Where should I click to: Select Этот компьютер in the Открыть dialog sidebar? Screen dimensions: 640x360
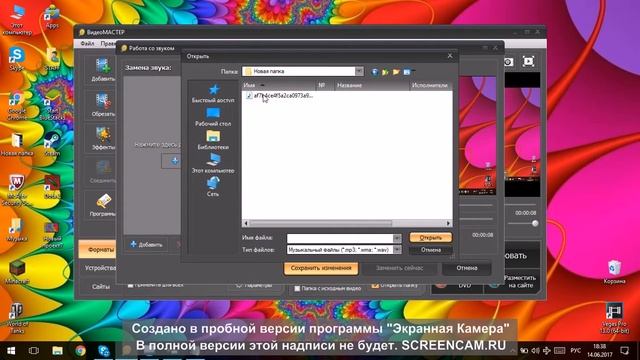213,163
